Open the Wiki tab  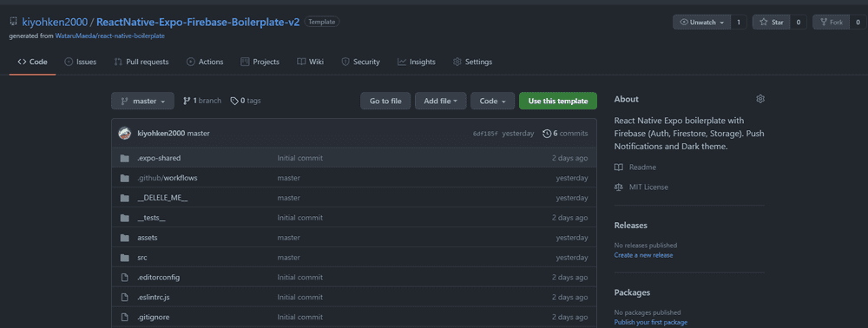tap(310, 62)
